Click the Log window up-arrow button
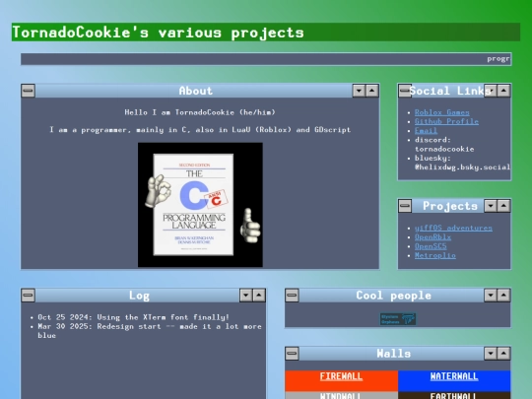The height and width of the screenshot is (399, 532). tap(259, 296)
